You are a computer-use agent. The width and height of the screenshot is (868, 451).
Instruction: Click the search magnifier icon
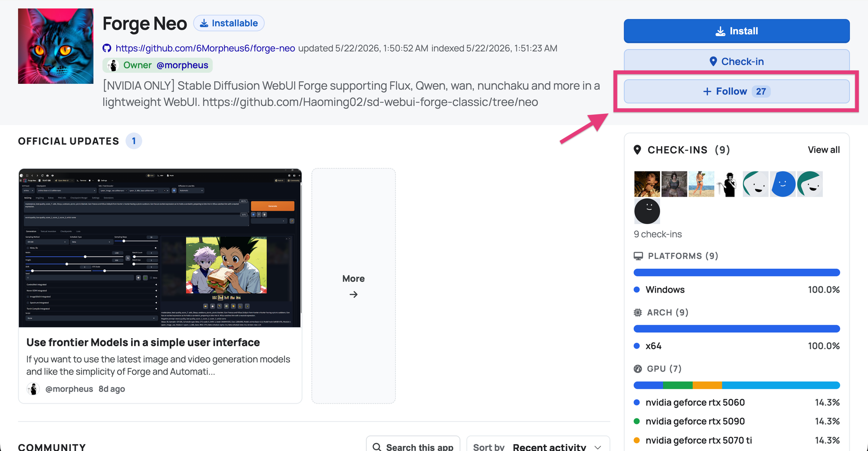tap(377, 447)
